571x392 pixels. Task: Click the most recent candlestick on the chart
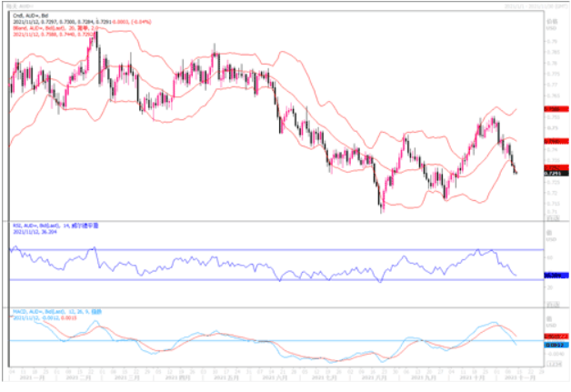coord(516,170)
